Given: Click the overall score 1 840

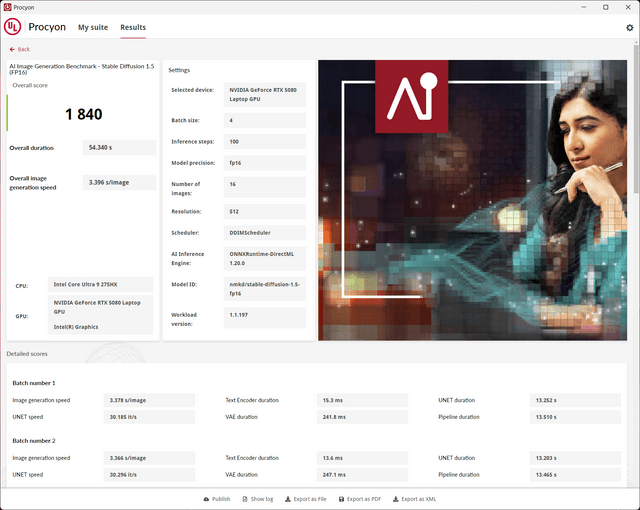Looking at the screenshot, I should 84,114.
